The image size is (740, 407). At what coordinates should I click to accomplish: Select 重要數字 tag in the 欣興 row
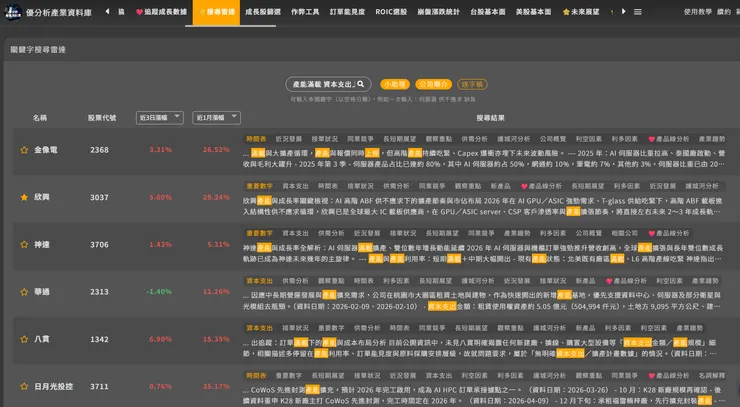[x=259, y=186]
